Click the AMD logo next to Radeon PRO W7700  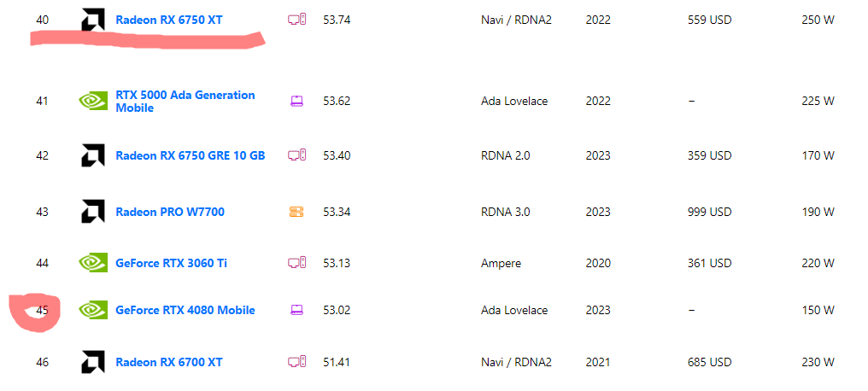click(93, 212)
